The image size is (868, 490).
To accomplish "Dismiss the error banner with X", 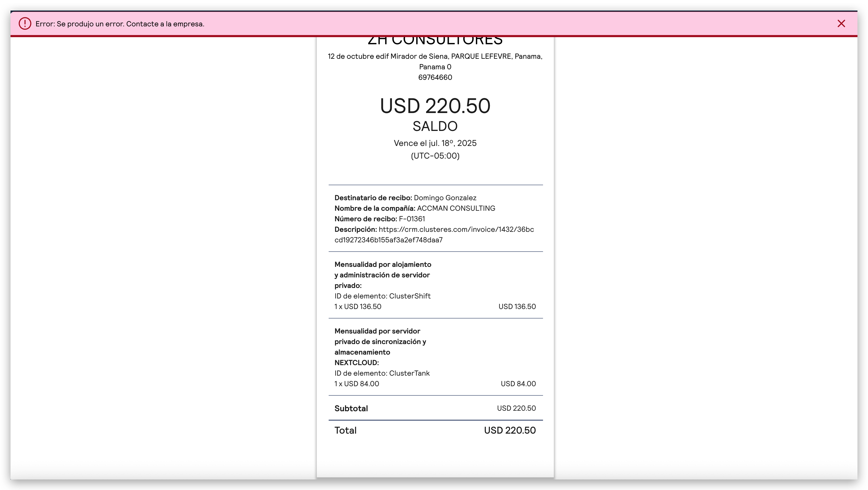I will point(841,24).
